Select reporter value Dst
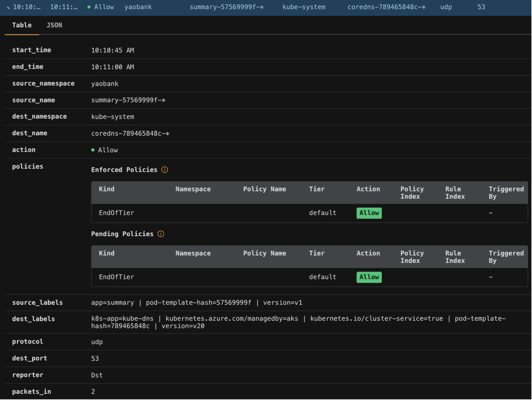Viewport: 532px width, 400px height. 97,375
